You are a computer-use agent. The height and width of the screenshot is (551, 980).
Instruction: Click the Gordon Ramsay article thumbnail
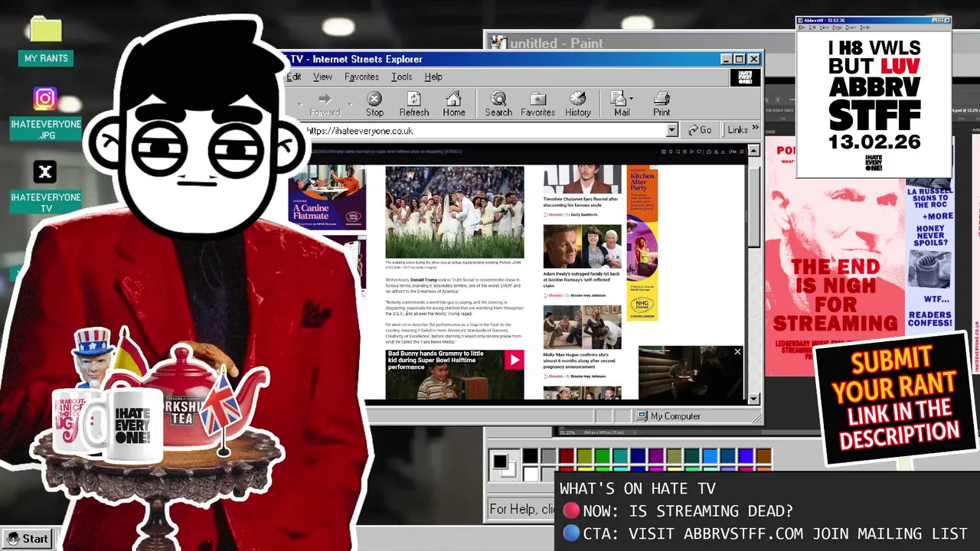[x=583, y=246]
